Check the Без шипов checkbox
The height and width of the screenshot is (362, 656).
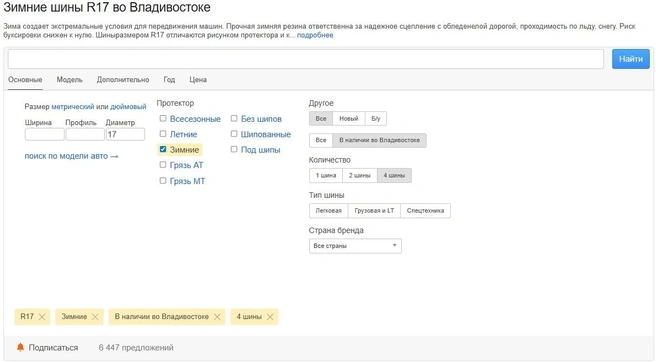tap(234, 118)
